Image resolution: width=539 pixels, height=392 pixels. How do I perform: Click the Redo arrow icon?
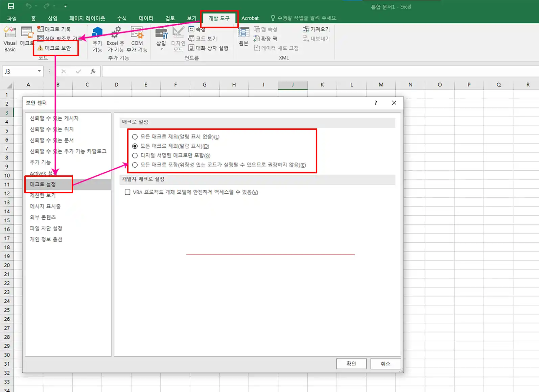[x=47, y=6]
